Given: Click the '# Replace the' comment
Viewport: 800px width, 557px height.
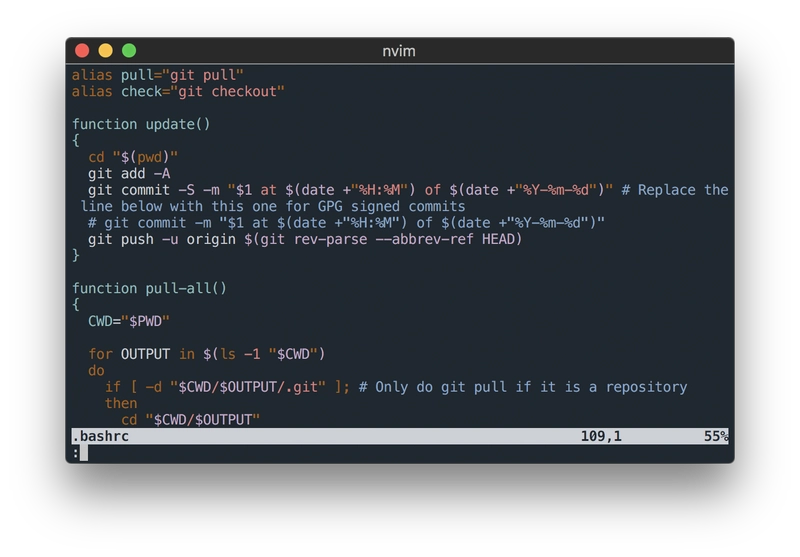Looking at the screenshot, I should tap(674, 190).
